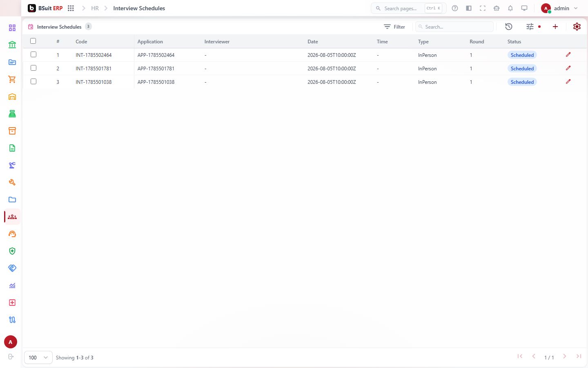Viewport: 588px width, 368px height.
Task: Focus the table Search field
Action: point(454,27)
